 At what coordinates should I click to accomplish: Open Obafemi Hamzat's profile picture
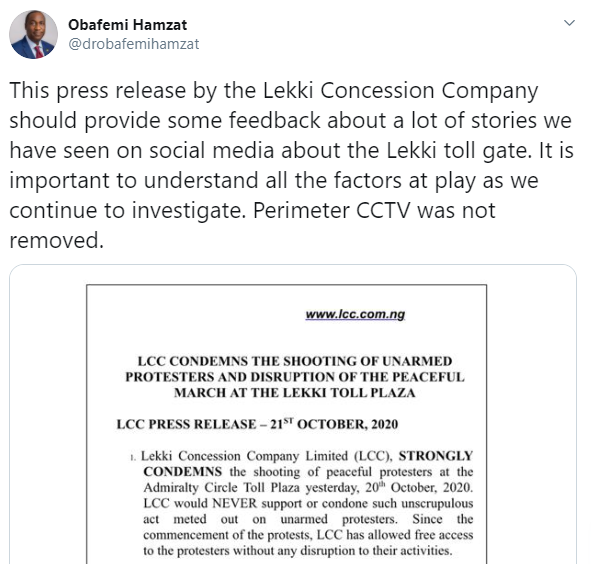[x=34, y=34]
